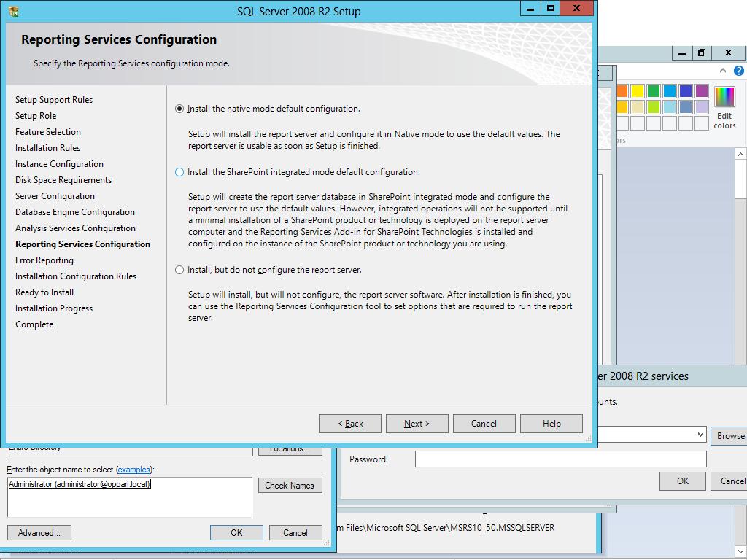This screenshot has width=747, height=560.
Task: Select native mode default configuration option
Action: click(x=179, y=109)
